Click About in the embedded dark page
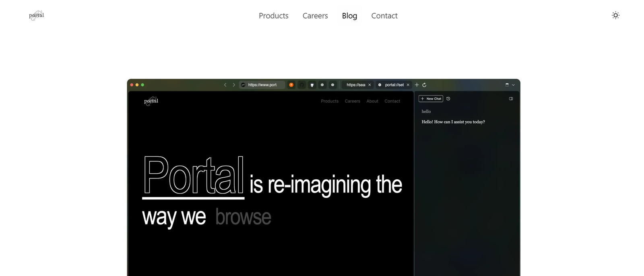The image size is (644, 276). [372, 101]
